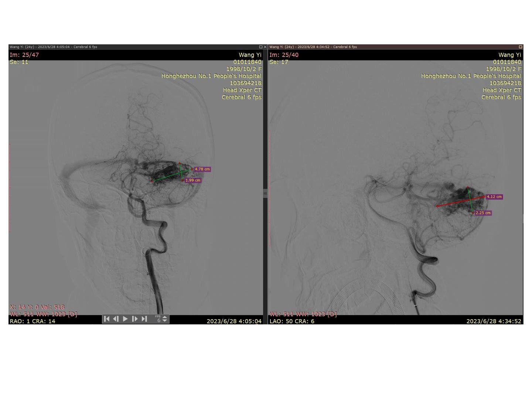Screen dimensions: 532x399
Task: Click left pane 'WL: 511 WW: 1023' text
Action: point(44,314)
